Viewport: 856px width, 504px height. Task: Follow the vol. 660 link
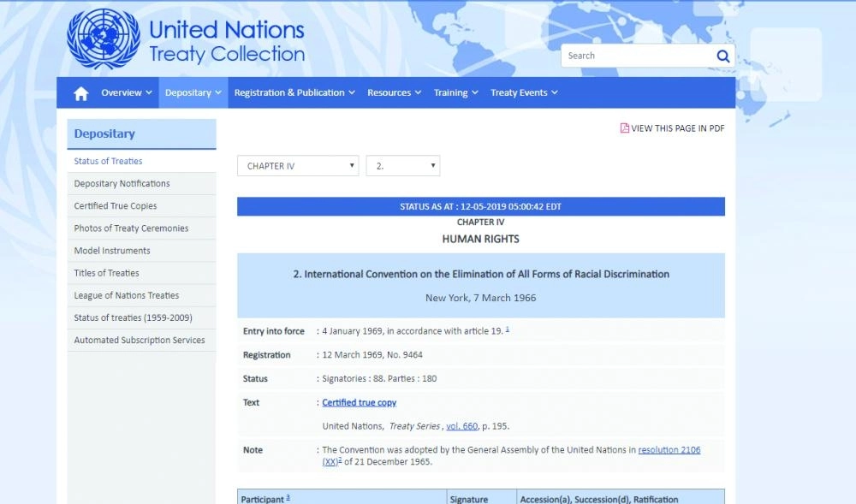click(x=461, y=426)
